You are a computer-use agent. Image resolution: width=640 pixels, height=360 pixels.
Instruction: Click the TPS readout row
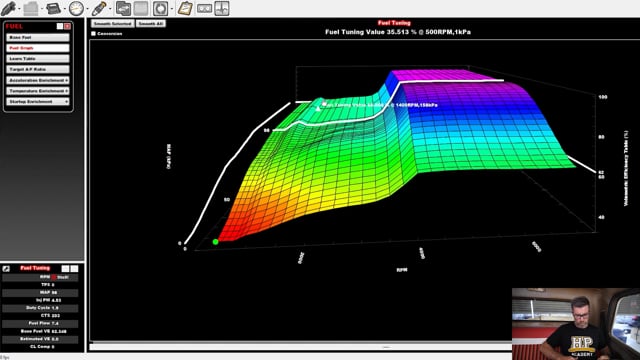point(40,284)
